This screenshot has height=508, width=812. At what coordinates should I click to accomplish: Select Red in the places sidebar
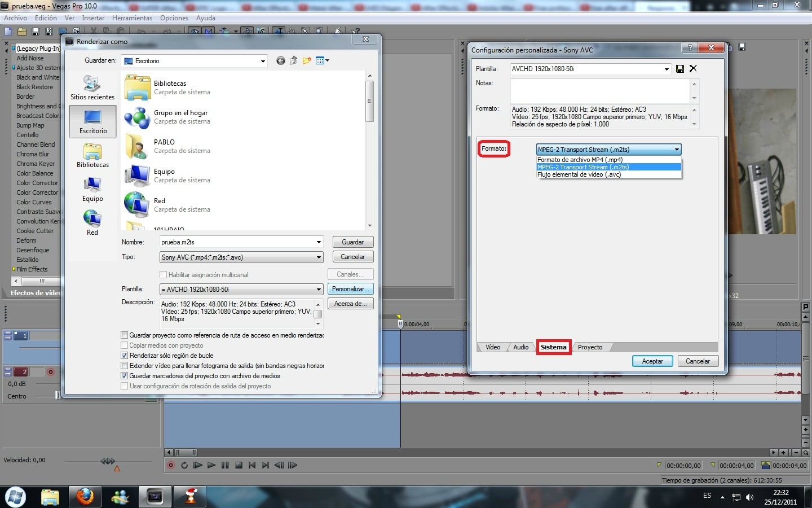[x=92, y=223]
